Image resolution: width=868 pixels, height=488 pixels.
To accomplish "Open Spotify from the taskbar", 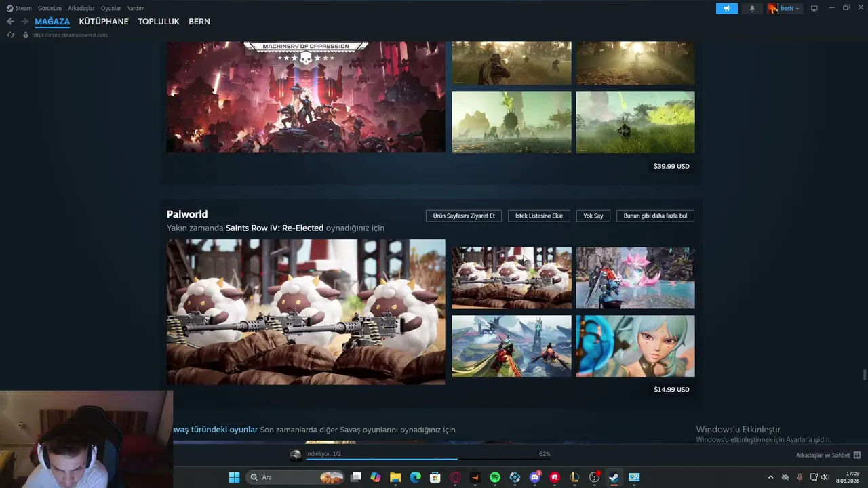I will [495, 477].
